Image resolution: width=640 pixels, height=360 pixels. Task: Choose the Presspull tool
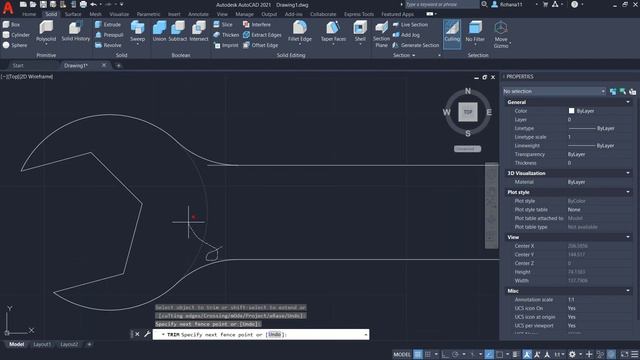(x=109, y=35)
